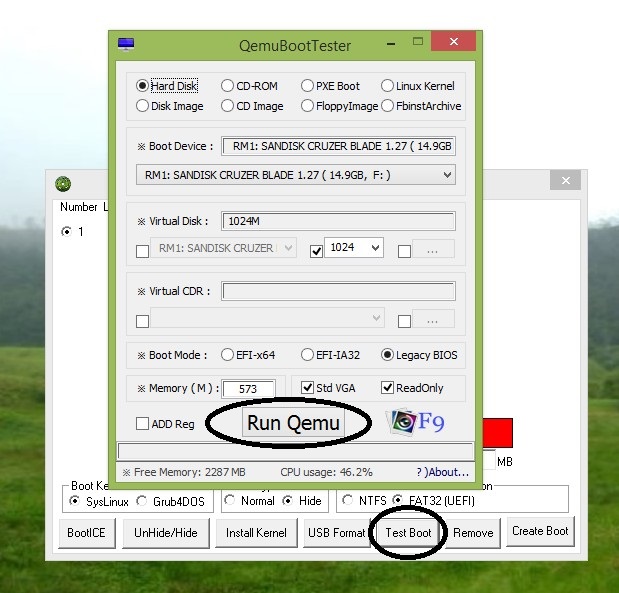Uncheck the 1024 virtual disk size checkbox
Viewport: 619px width, 593px height.
[x=316, y=251]
